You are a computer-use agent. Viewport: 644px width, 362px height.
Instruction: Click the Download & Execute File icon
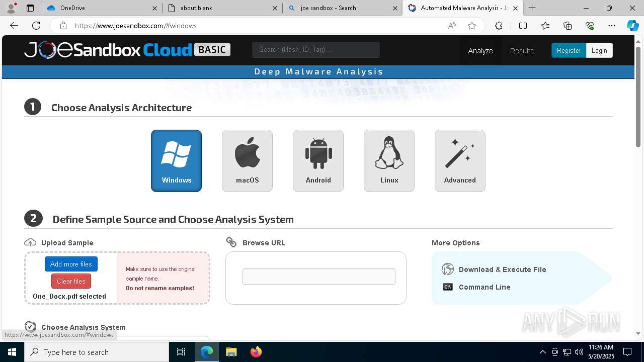(x=448, y=269)
